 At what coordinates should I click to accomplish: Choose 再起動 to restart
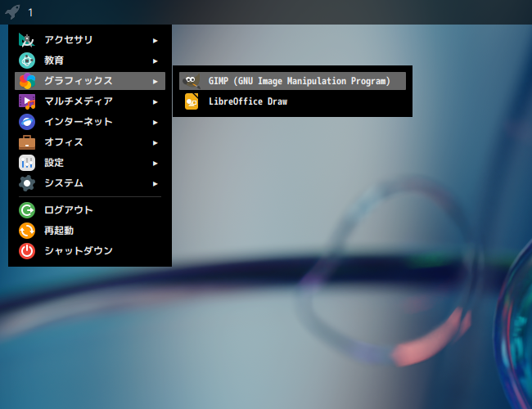pos(90,231)
